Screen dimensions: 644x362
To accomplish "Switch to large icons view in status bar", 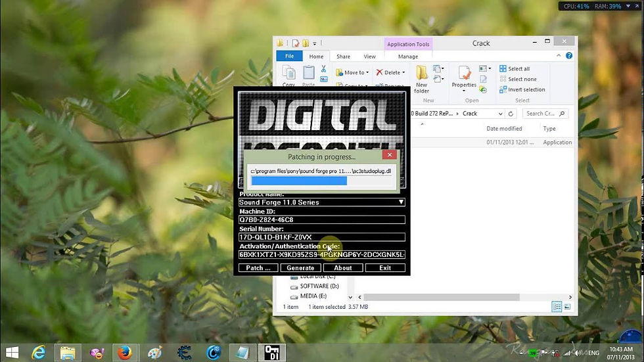I will click(567, 307).
